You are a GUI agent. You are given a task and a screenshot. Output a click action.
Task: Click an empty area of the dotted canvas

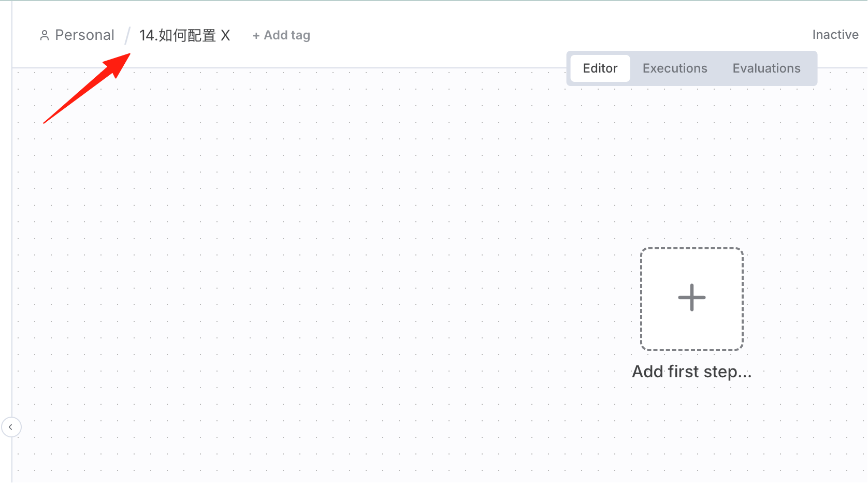311,259
